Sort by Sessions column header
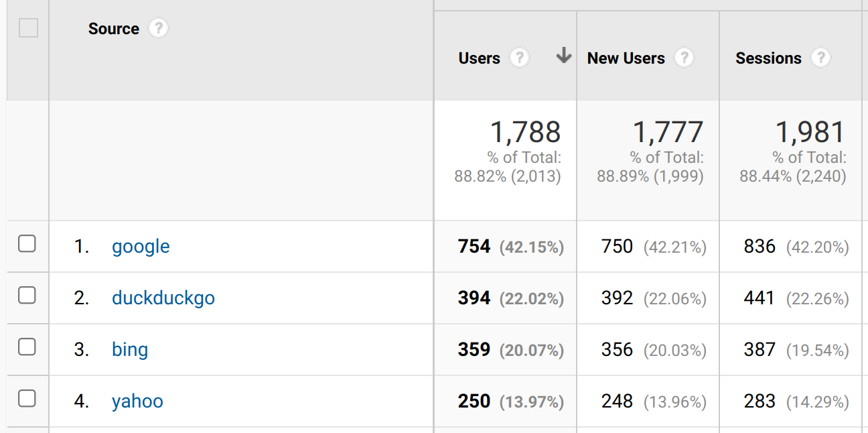The width and height of the screenshot is (868, 433). (768, 58)
